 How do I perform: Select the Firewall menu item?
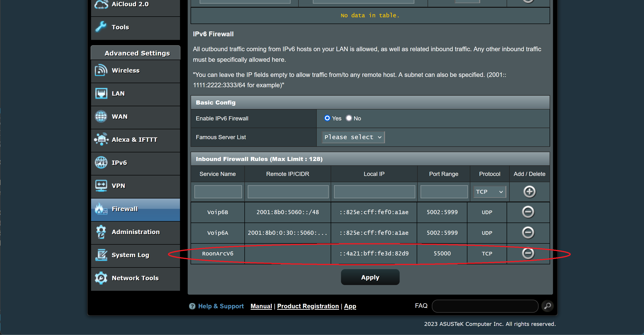click(135, 209)
